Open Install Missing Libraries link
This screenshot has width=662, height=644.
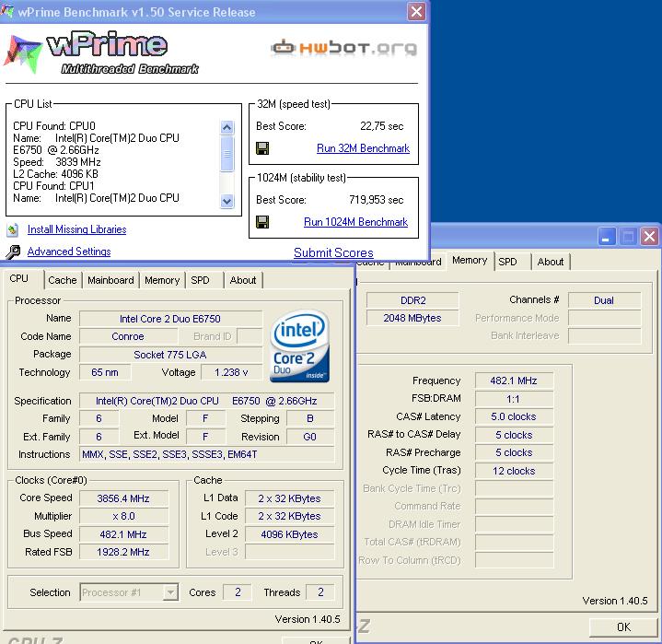(76, 229)
